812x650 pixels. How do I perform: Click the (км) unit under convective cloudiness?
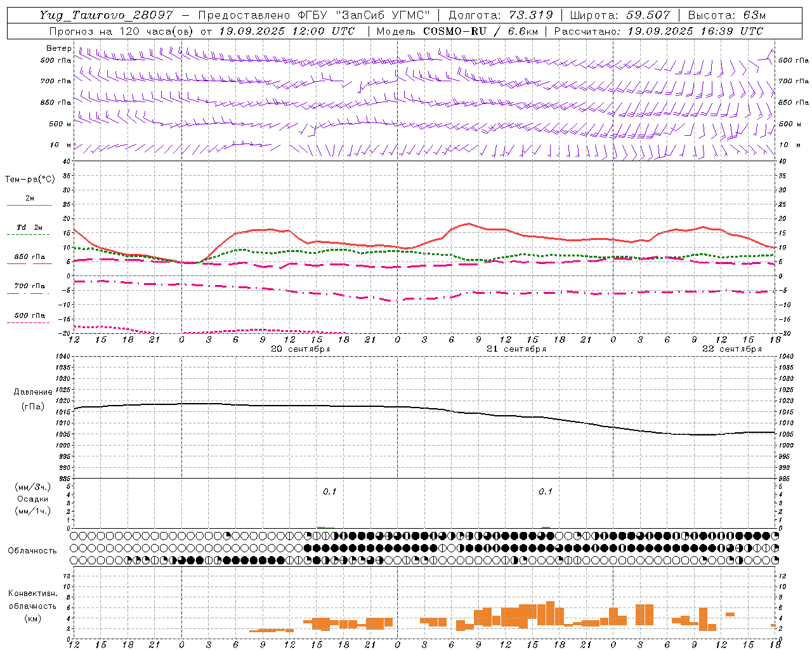(x=33, y=618)
